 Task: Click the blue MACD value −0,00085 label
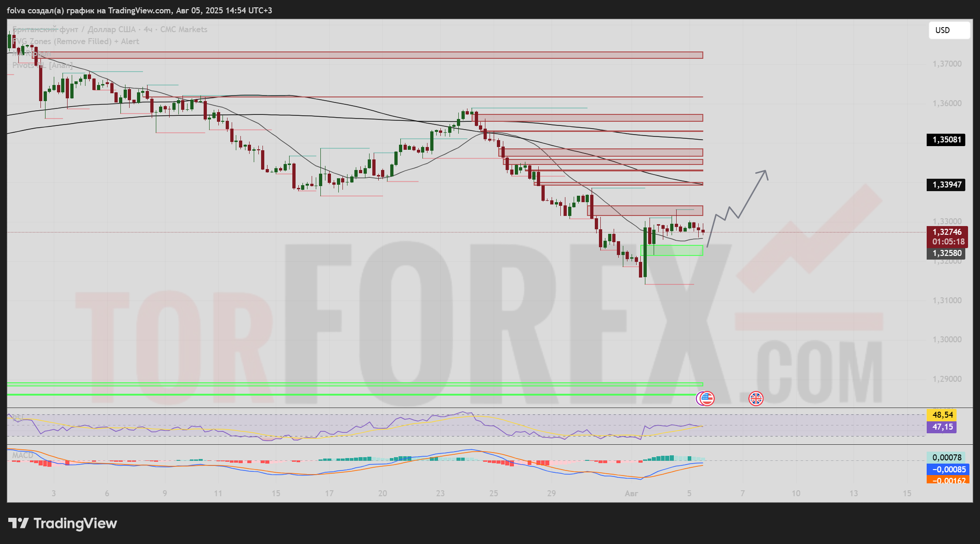pos(948,469)
